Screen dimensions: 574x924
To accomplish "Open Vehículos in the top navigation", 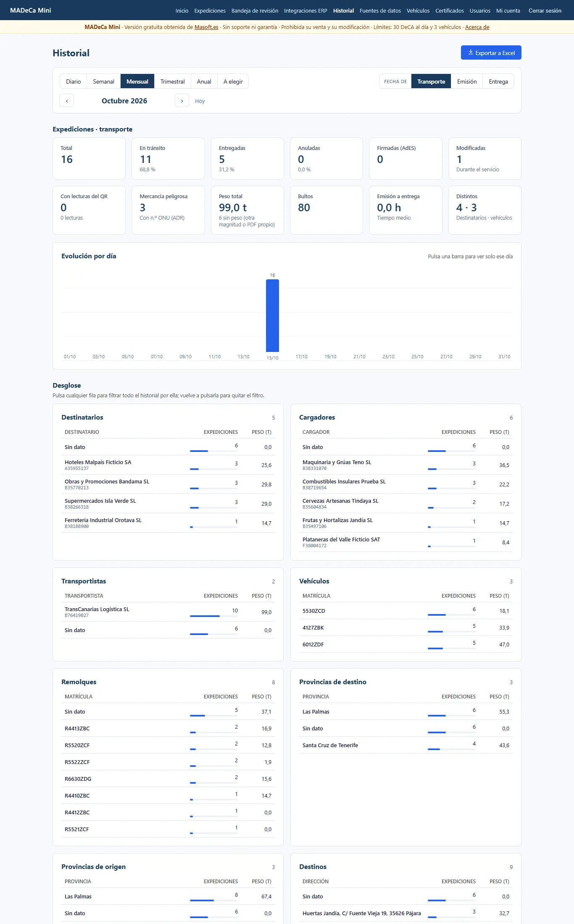I will pos(418,10).
